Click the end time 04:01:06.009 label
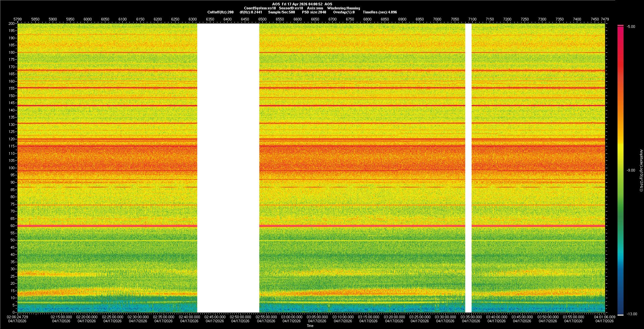The width and height of the screenshot is (644, 329). tap(604, 317)
